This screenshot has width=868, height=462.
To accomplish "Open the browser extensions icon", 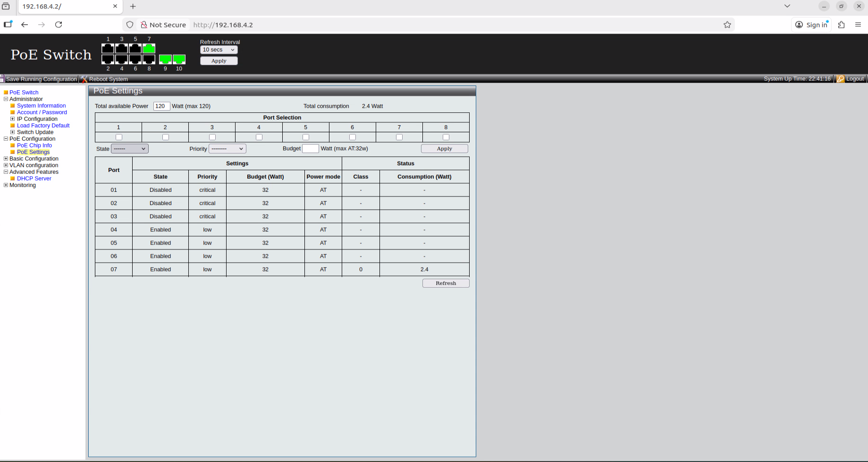I will pyautogui.click(x=841, y=25).
